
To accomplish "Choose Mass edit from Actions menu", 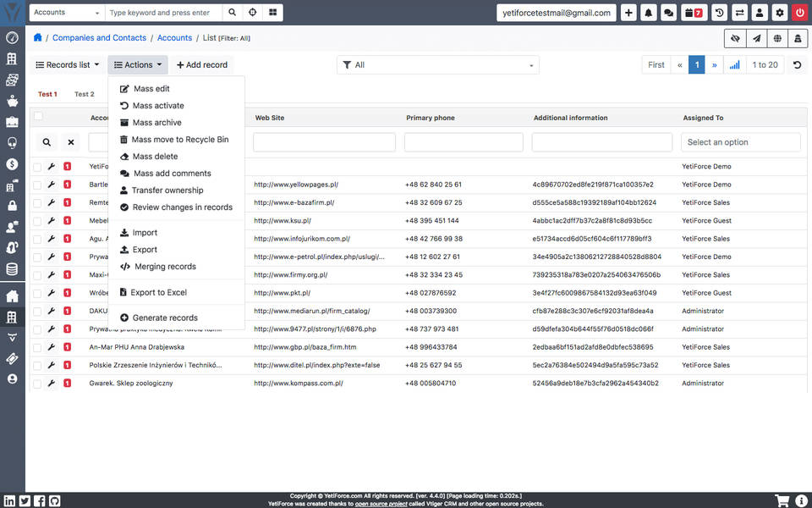I will click(152, 88).
